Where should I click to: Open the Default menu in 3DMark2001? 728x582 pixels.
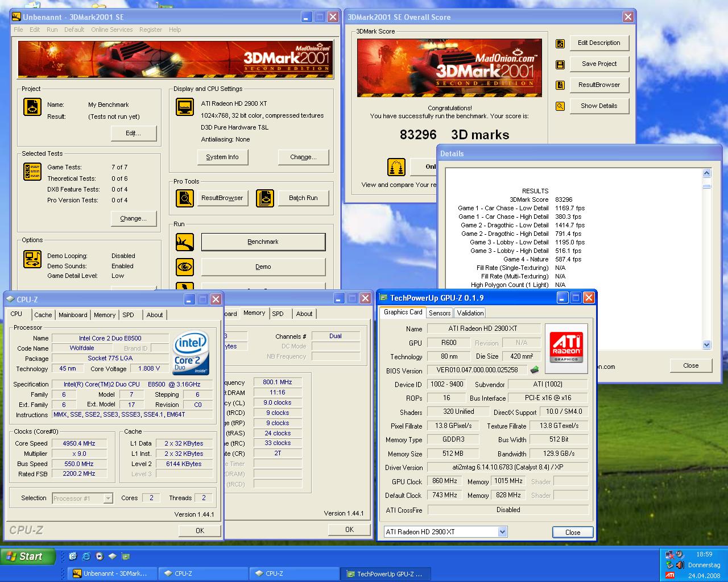pos(74,30)
